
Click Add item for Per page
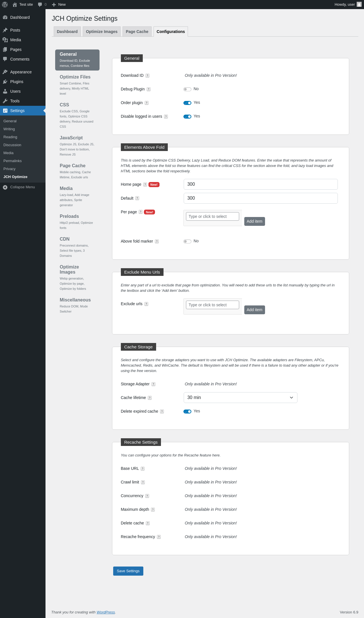click(x=255, y=221)
